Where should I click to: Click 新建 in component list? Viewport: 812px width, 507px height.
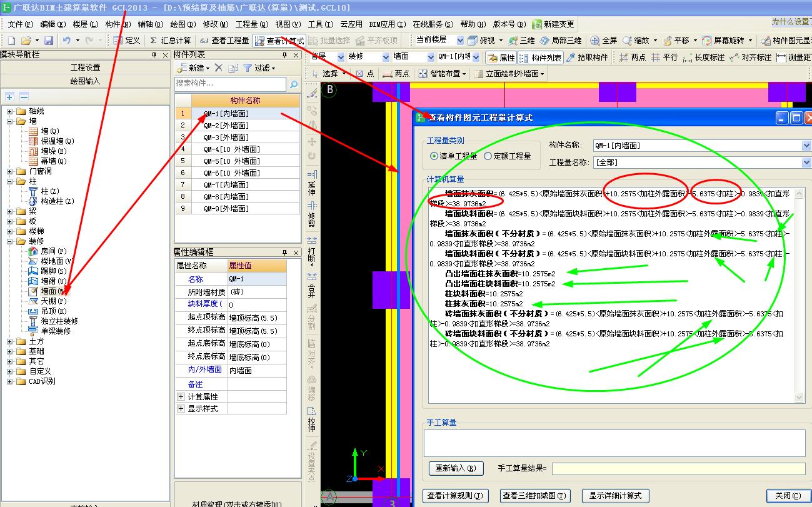[193, 68]
